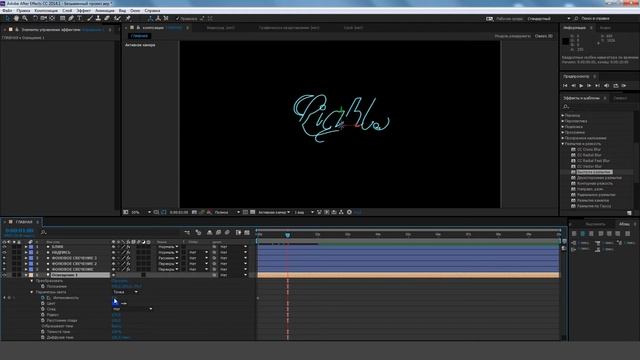Open the Анимация menu

(x=104, y=11)
